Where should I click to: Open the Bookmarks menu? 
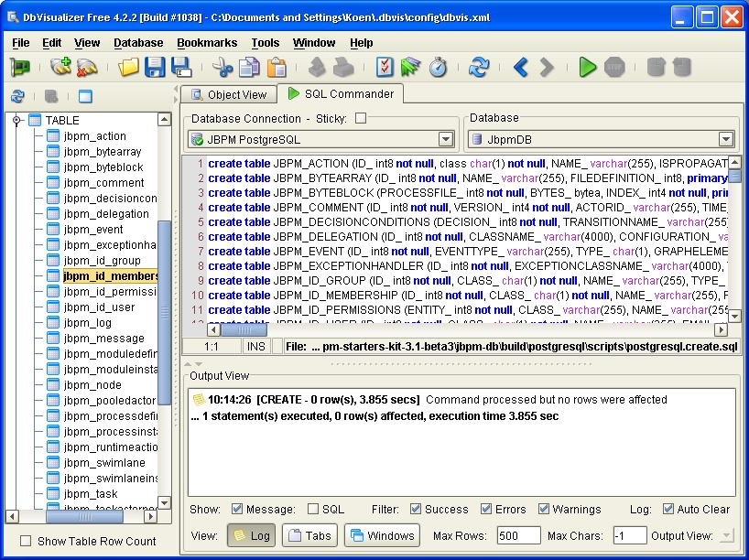(206, 42)
